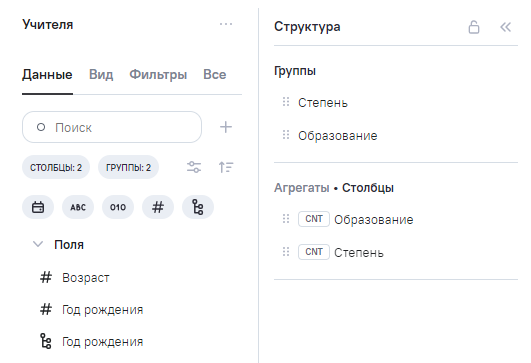Click the СТОЛБЦЫ: 2 chip
The image size is (531, 363).
[x=56, y=167]
